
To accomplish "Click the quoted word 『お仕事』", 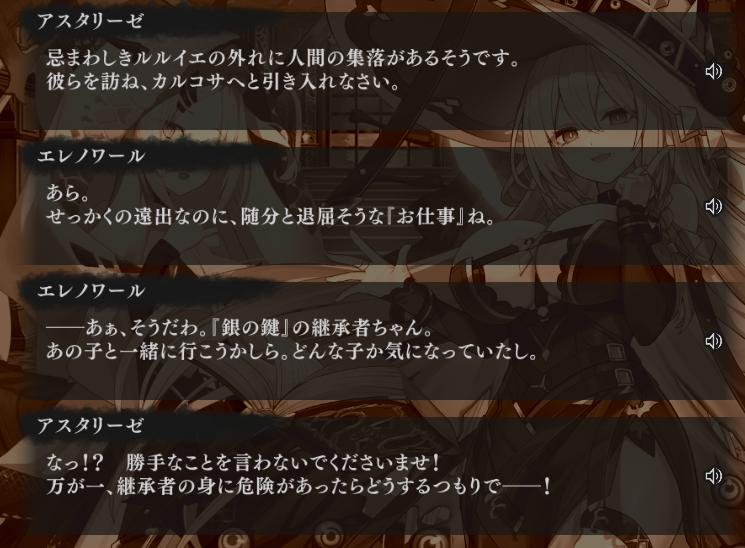I will [426, 217].
